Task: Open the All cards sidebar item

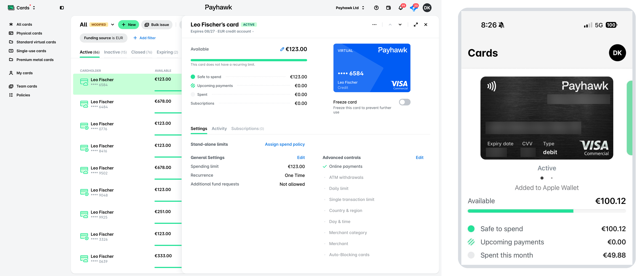Action: [x=24, y=24]
